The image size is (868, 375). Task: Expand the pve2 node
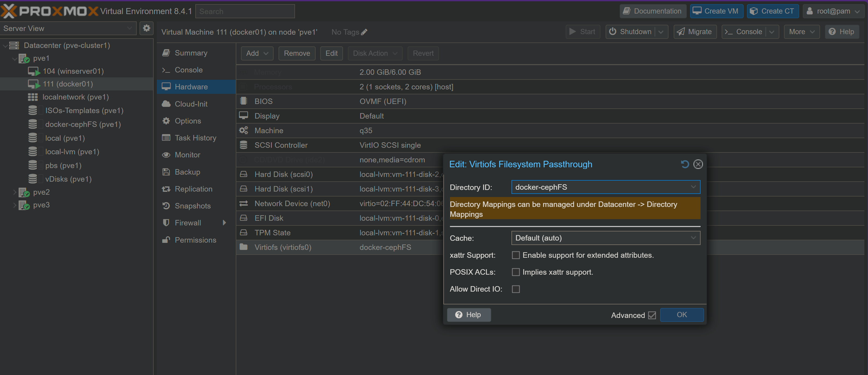click(x=15, y=192)
